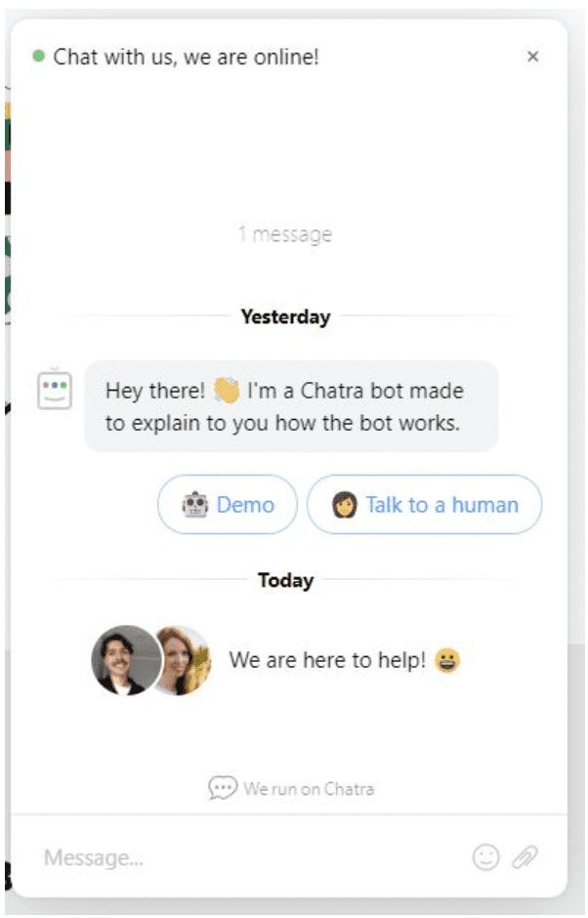The height and width of the screenshot is (918, 588).
Task: Click the grinning emoji after help text
Action: point(447,660)
